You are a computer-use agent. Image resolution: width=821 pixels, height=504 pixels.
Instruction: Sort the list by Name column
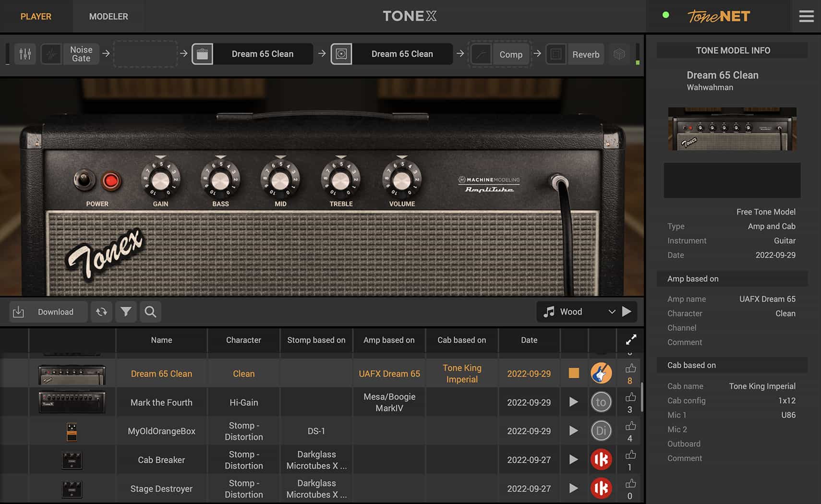(161, 340)
